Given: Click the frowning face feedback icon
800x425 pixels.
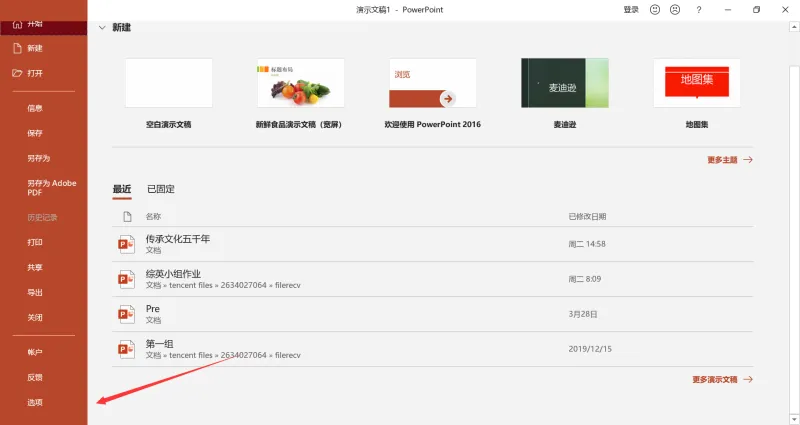Looking at the screenshot, I should 675,10.
